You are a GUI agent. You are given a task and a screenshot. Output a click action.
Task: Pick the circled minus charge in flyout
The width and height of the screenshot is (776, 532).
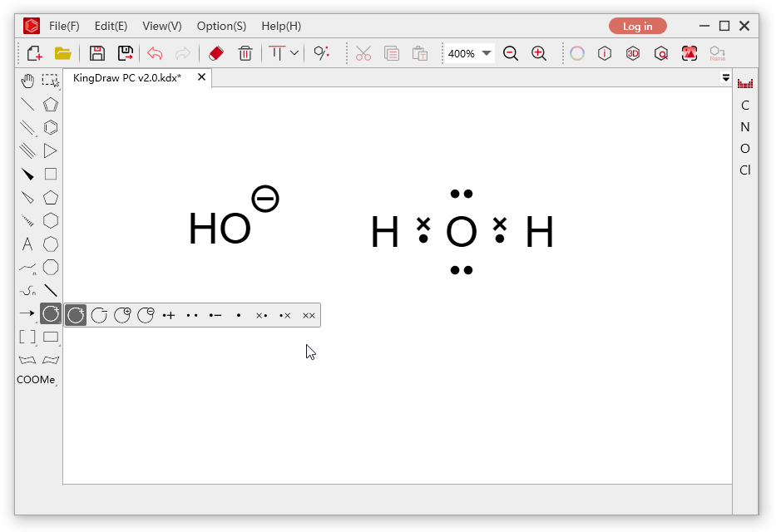(146, 315)
